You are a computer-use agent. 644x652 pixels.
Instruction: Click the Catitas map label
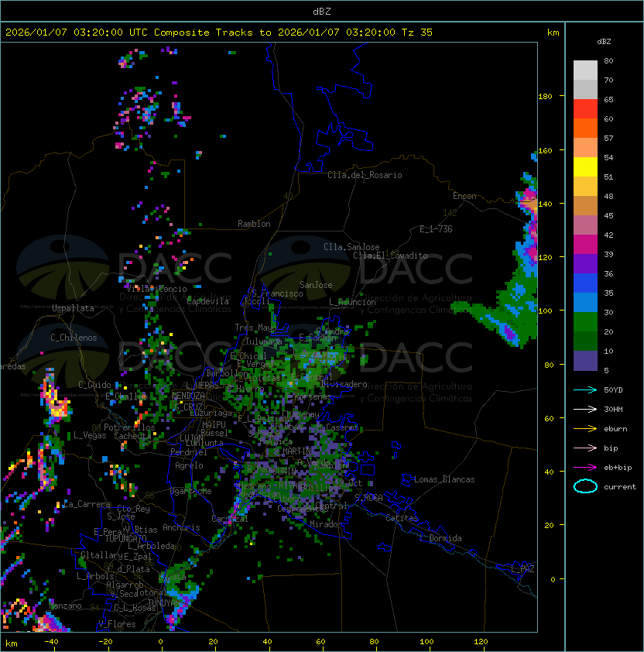pyautogui.click(x=402, y=518)
